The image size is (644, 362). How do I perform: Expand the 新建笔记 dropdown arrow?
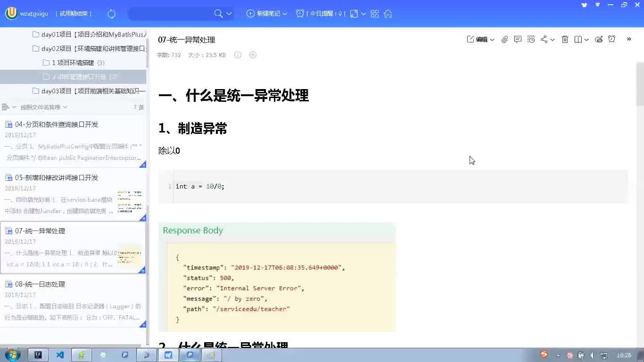coord(285,14)
